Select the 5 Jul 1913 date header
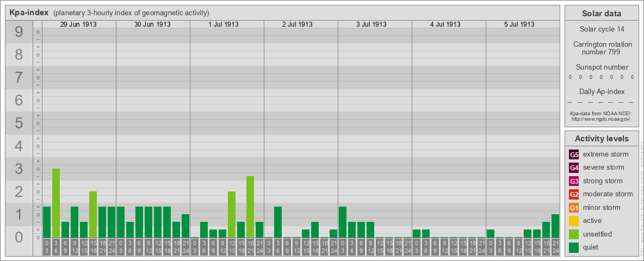This screenshot has width=644, height=261. point(519,24)
